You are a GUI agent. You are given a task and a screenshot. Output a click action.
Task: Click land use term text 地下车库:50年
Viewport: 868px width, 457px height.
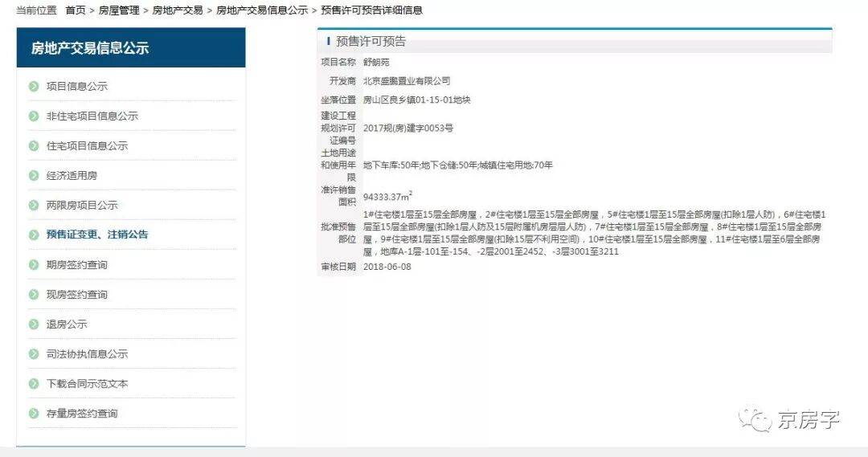(391, 165)
